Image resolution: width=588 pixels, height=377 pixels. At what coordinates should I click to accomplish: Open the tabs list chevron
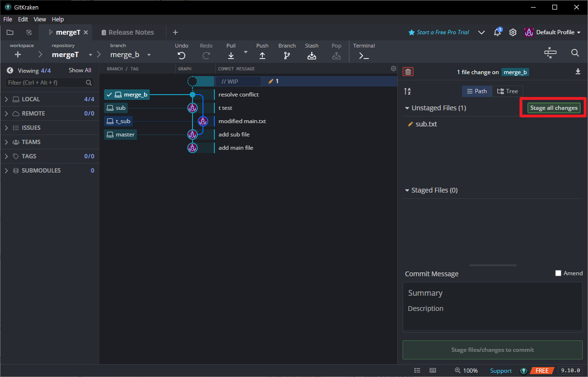tap(482, 32)
